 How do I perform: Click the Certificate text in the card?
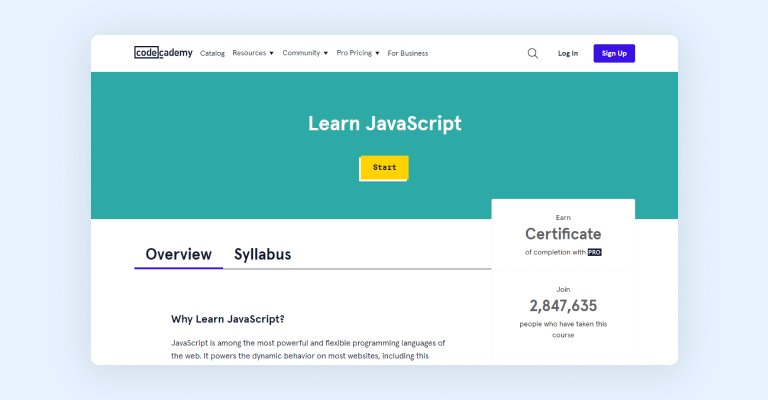pos(563,234)
